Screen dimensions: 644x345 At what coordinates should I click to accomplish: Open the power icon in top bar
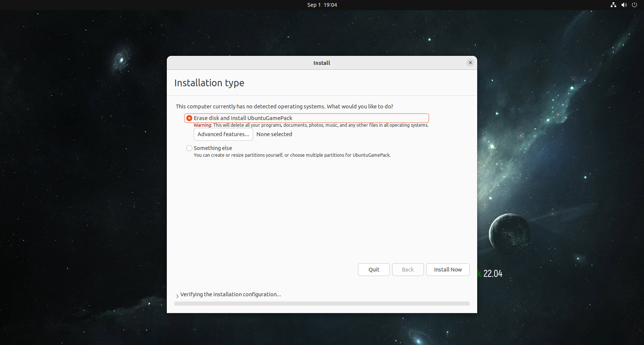(634, 5)
